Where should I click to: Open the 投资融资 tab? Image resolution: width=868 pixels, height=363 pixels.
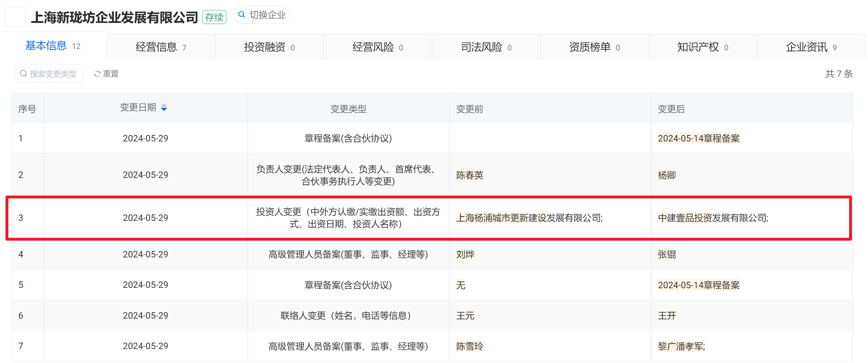(x=269, y=47)
